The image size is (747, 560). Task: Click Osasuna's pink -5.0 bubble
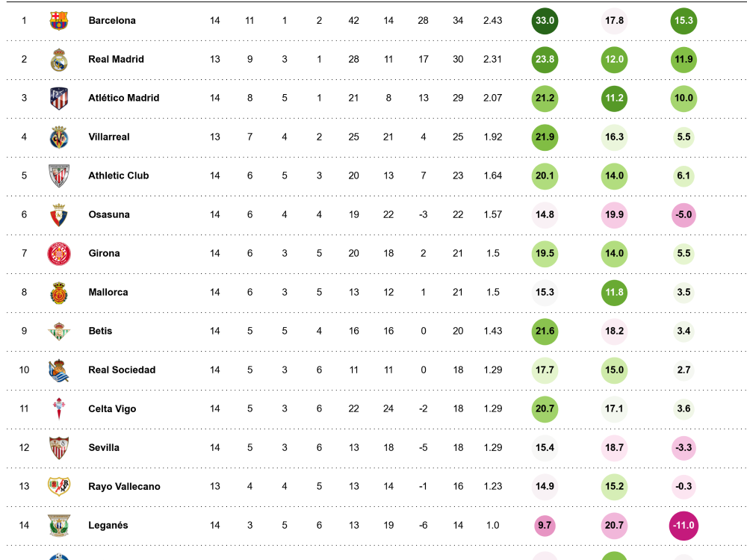684,215
